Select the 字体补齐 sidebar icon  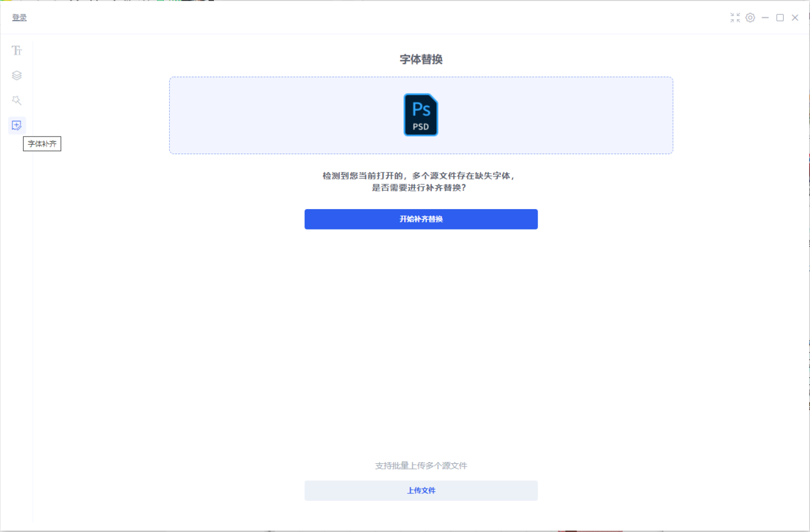[x=17, y=125]
